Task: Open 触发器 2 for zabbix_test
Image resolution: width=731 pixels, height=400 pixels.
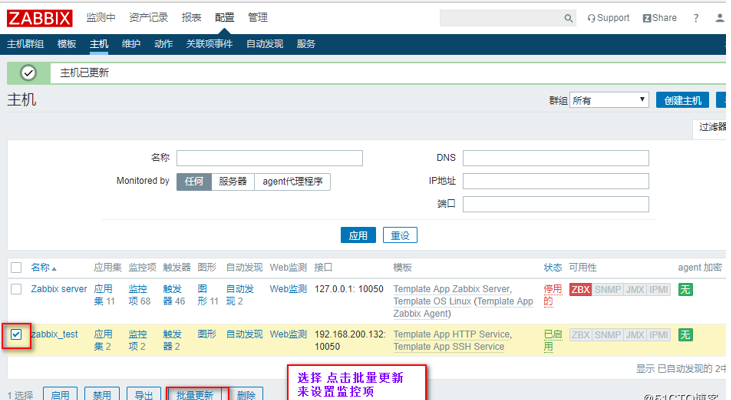Action: pos(172,340)
